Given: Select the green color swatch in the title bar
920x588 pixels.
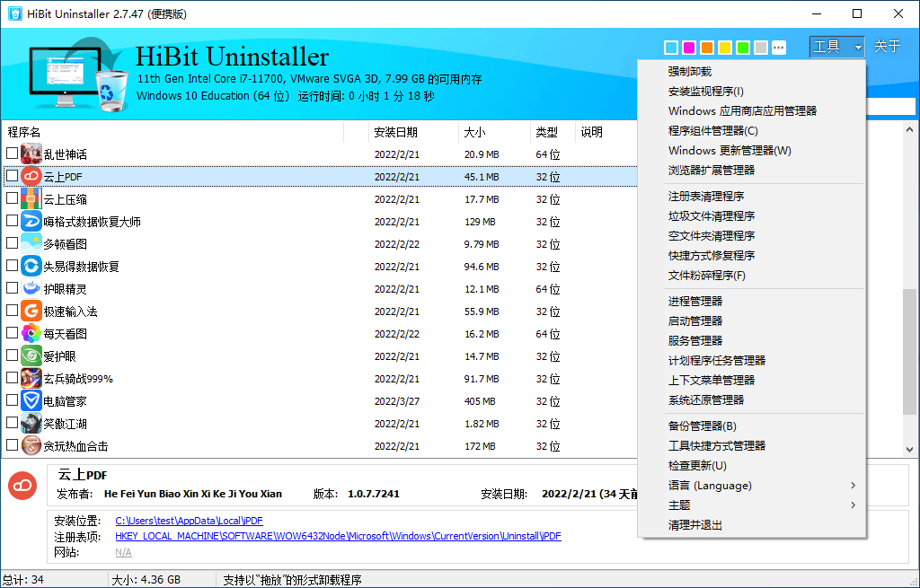Looking at the screenshot, I should (743, 47).
